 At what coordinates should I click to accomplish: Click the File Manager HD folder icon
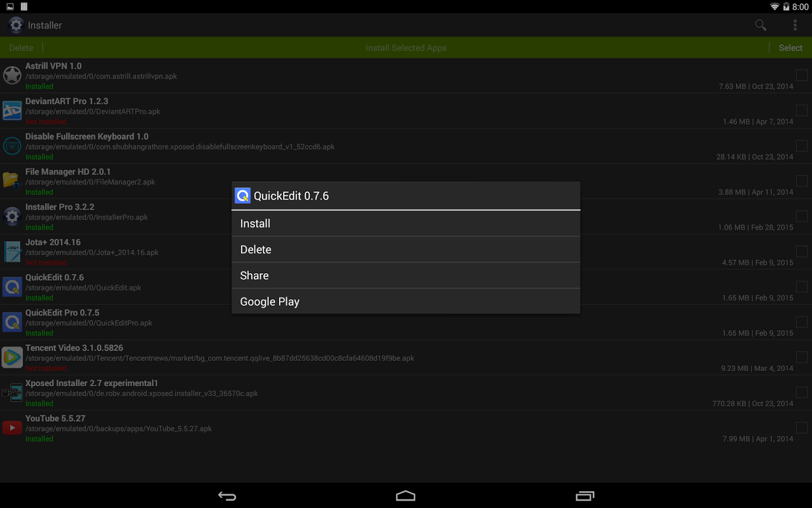pos(12,181)
